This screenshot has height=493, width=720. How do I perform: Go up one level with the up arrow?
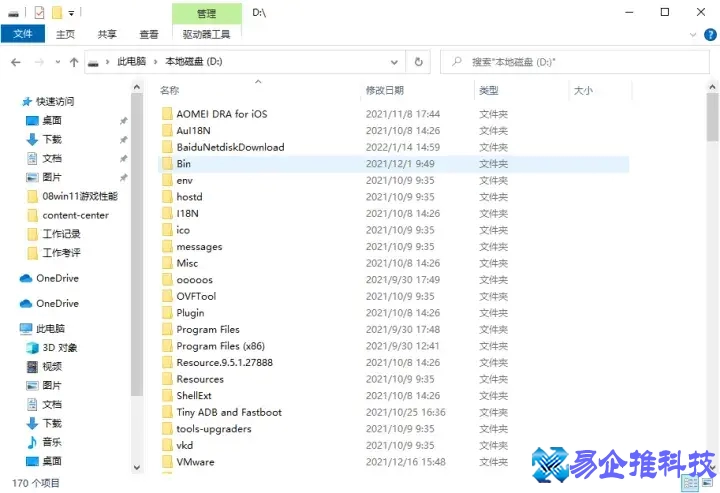pos(74,62)
